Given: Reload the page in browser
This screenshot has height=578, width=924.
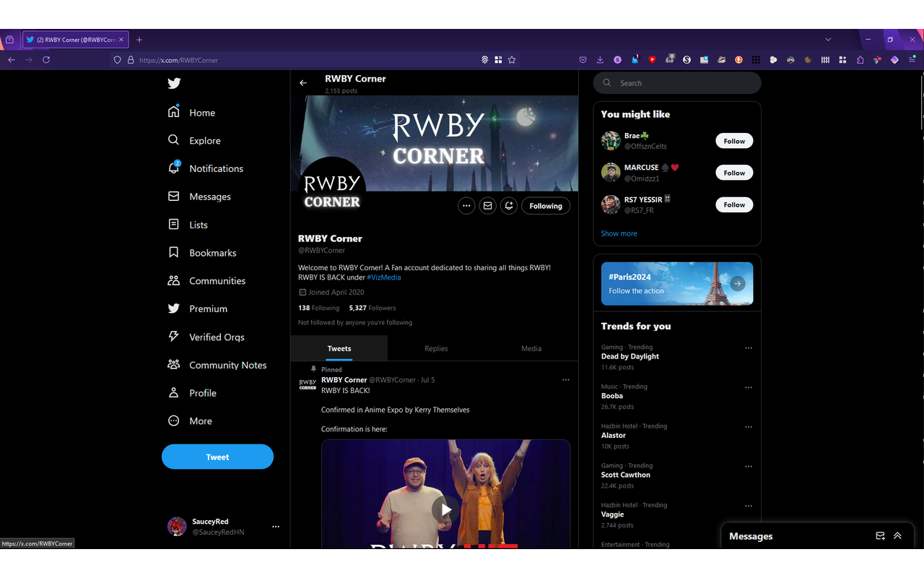Looking at the screenshot, I should 46,60.
